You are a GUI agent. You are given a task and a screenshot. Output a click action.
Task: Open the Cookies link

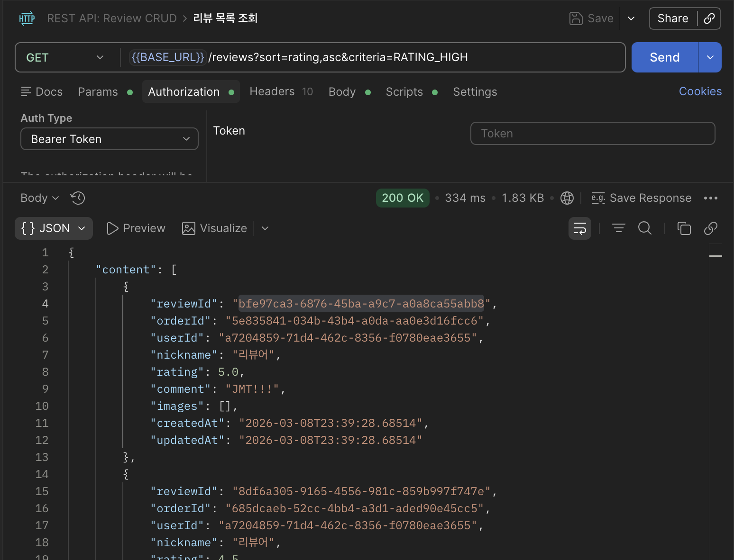pos(700,91)
